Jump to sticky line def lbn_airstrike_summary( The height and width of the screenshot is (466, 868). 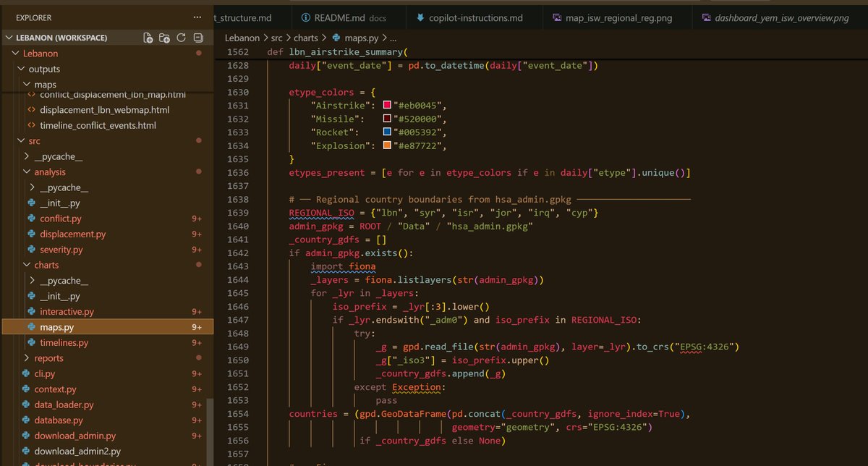[338, 52]
